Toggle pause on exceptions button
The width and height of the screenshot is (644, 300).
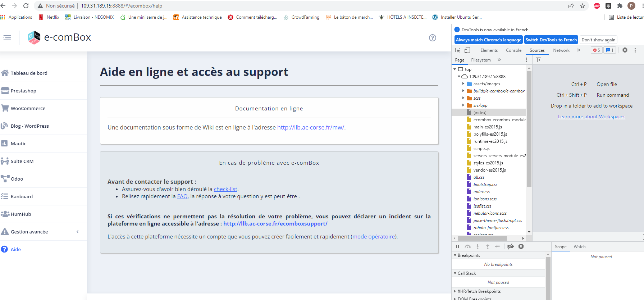(521, 246)
